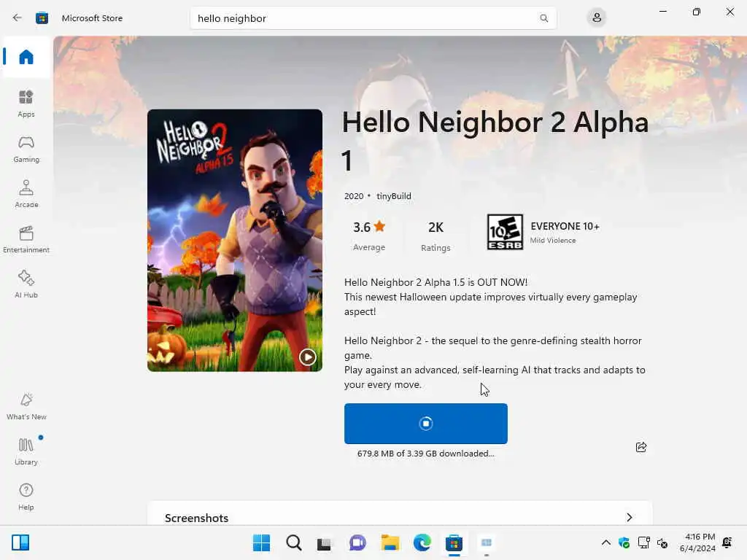Go to Home in the sidebar

coord(26,57)
